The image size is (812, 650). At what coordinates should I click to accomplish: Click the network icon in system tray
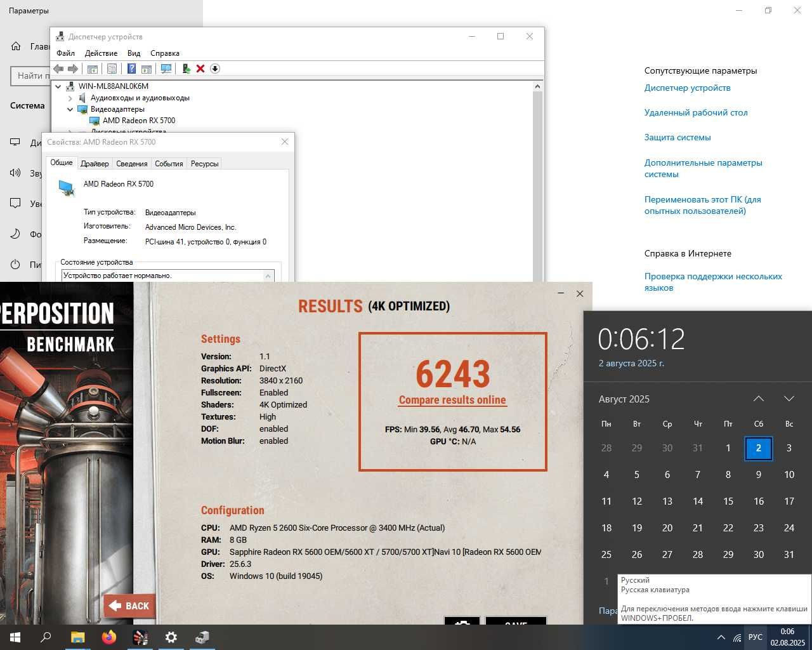click(x=737, y=637)
